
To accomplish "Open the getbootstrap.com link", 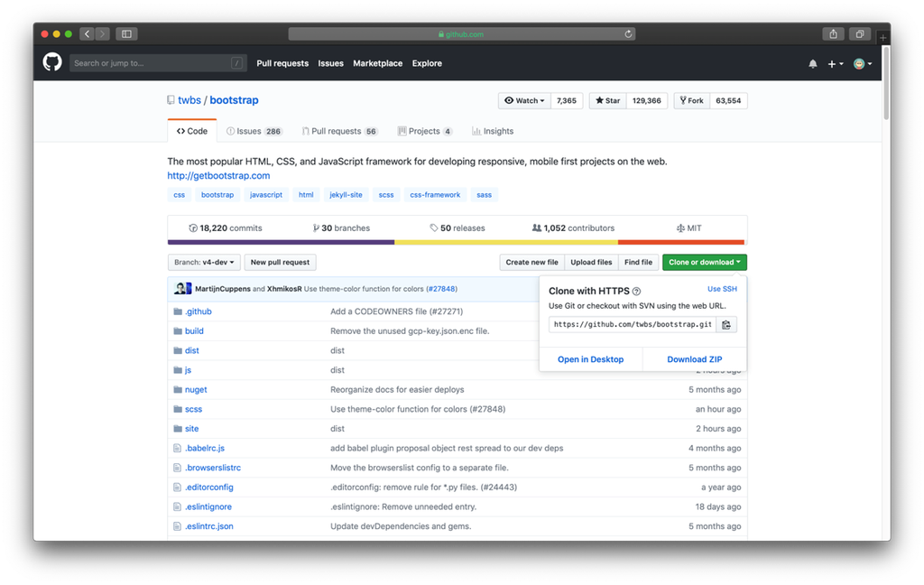I will pyautogui.click(x=218, y=176).
